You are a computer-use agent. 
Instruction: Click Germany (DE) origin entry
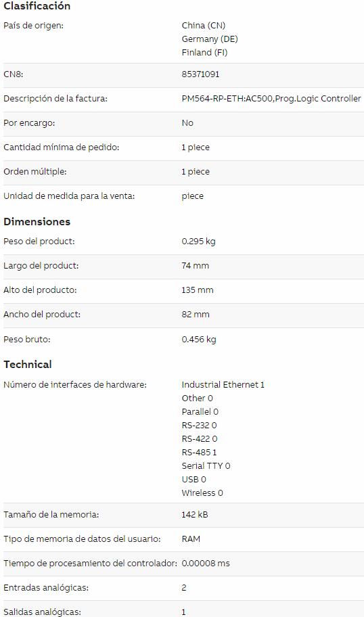click(210, 39)
